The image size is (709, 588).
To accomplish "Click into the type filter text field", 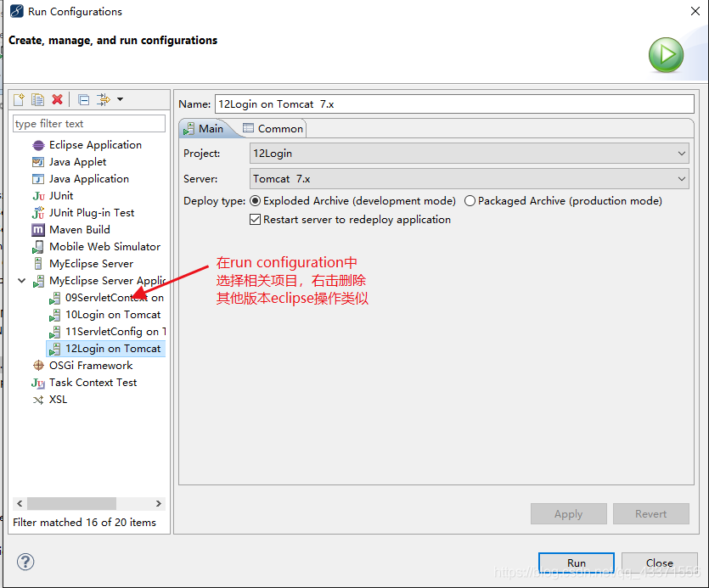I will 89,123.
